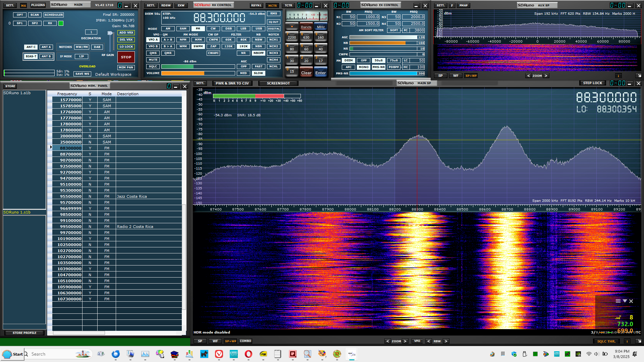Switch Main SP to COMBO view
The width and height of the screenshot is (644, 362).
click(x=246, y=341)
